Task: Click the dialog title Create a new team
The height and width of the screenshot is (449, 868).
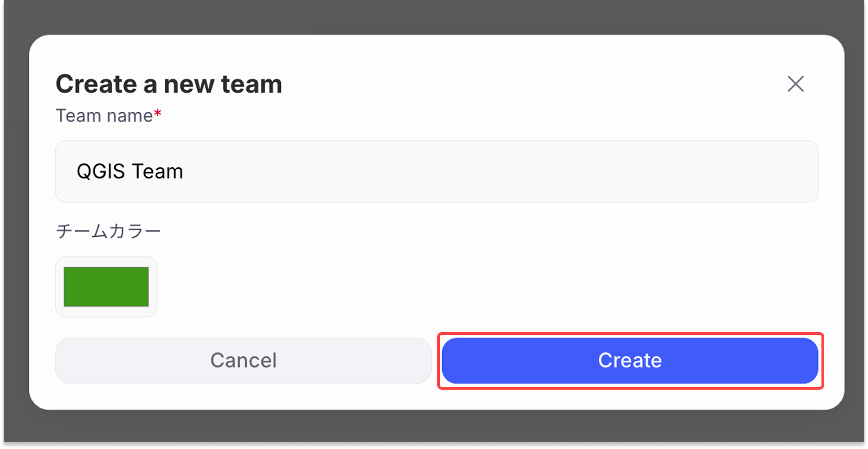Action: tap(169, 84)
